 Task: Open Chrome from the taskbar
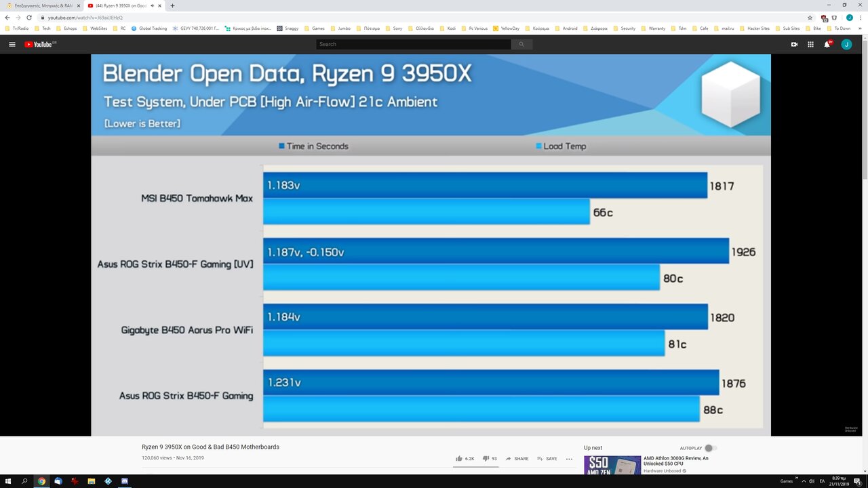pos(41,481)
